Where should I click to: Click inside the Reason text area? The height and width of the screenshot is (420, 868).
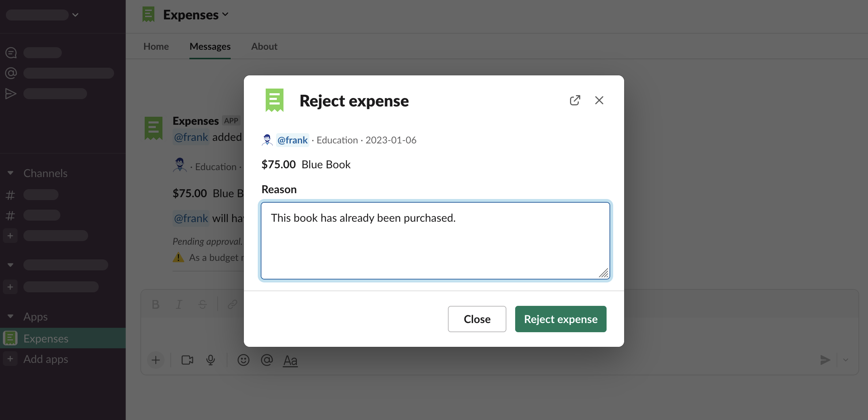[x=435, y=245]
